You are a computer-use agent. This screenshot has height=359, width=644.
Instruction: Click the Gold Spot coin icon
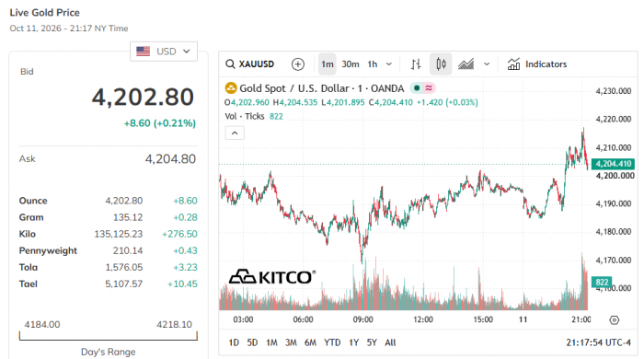pyautogui.click(x=231, y=87)
